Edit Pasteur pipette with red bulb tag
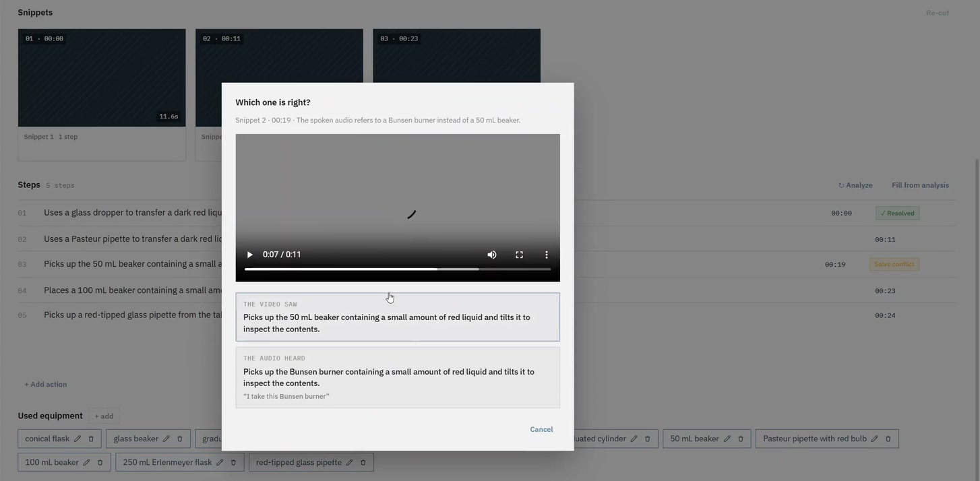 pos(874,439)
